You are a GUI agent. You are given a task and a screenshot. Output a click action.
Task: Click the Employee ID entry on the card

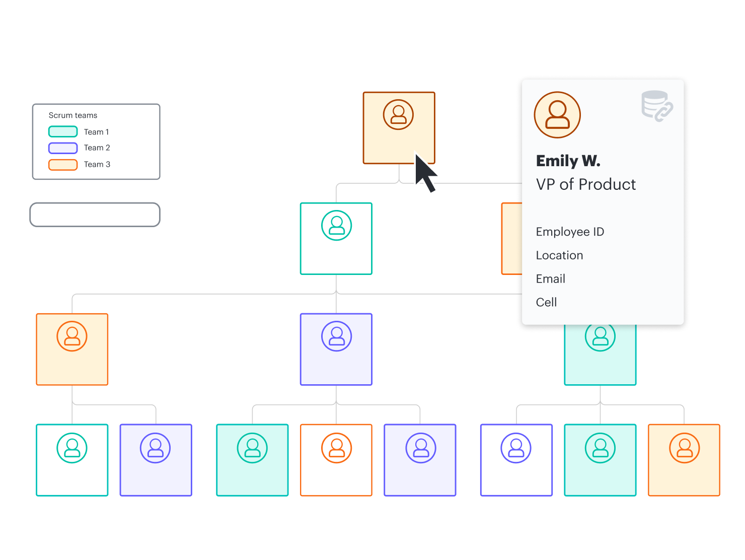tap(570, 232)
